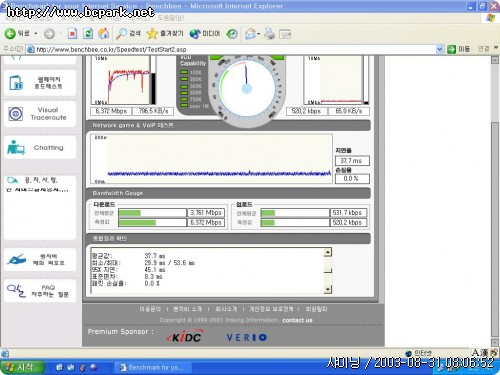This screenshot has width=500, height=375.
Task: Click the "796.5 KB/s" value
Action: 153,111
